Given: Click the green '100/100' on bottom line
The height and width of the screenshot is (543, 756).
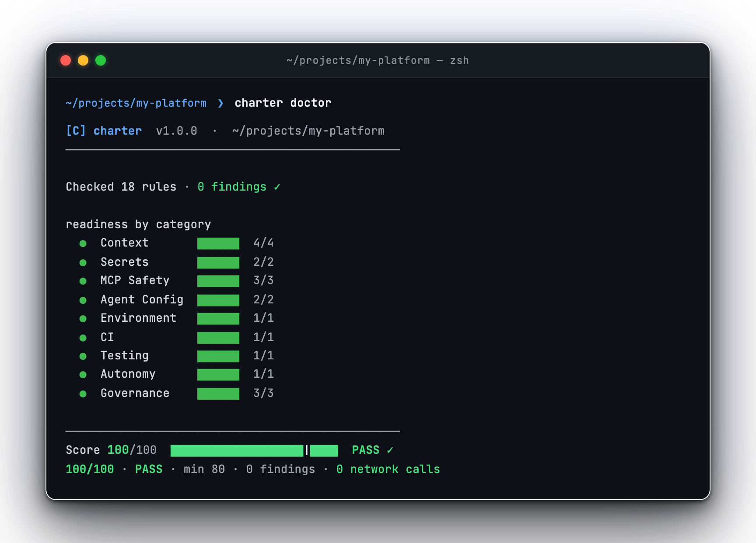Looking at the screenshot, I should [90, 469].
